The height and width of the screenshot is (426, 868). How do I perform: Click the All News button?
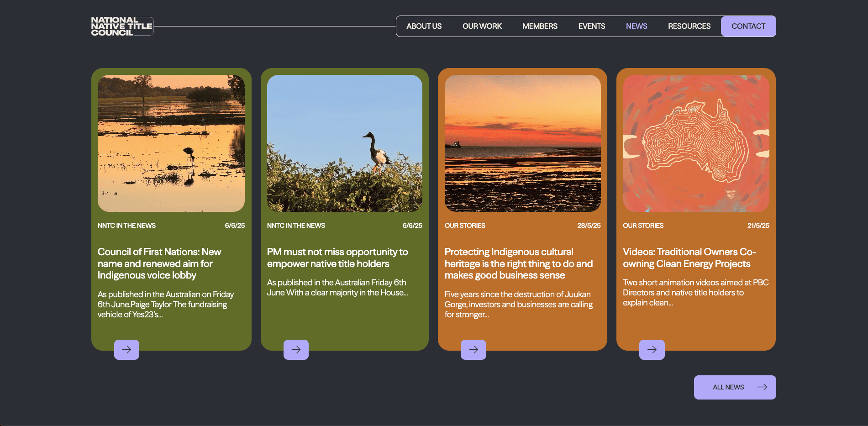tap(735, 387)
